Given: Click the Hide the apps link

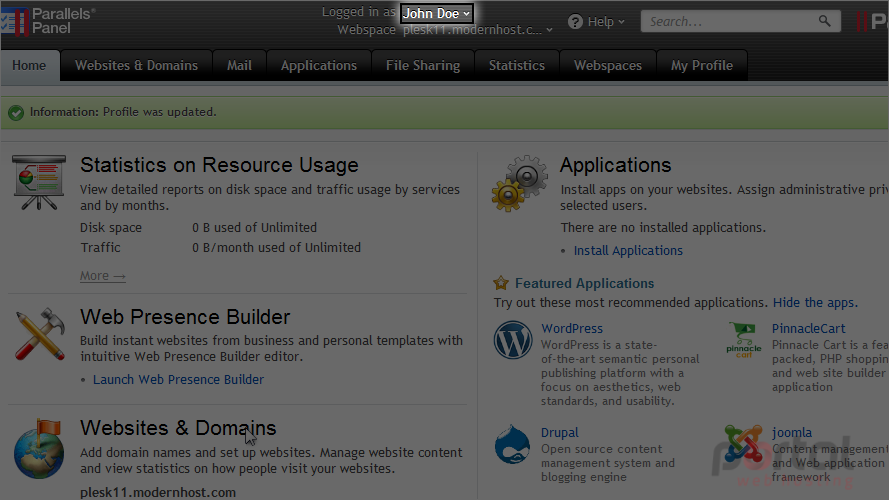Looking at the screenshot, I should coord(815,303).
